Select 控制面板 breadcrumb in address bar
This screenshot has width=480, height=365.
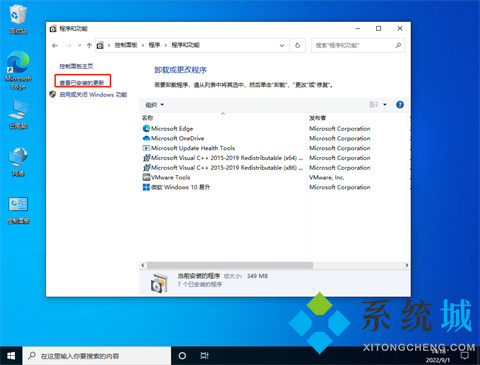pyautogui.click(x=126, y=45)
